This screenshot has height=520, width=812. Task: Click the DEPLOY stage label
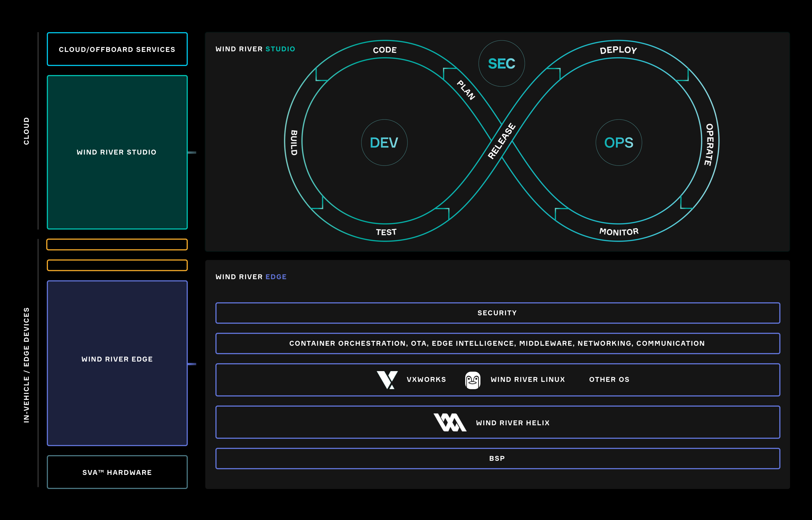coord(619,50)
